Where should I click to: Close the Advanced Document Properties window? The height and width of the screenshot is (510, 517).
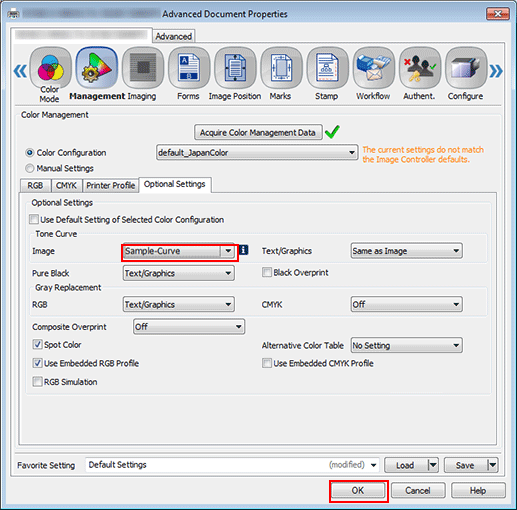tap(498, 14)
